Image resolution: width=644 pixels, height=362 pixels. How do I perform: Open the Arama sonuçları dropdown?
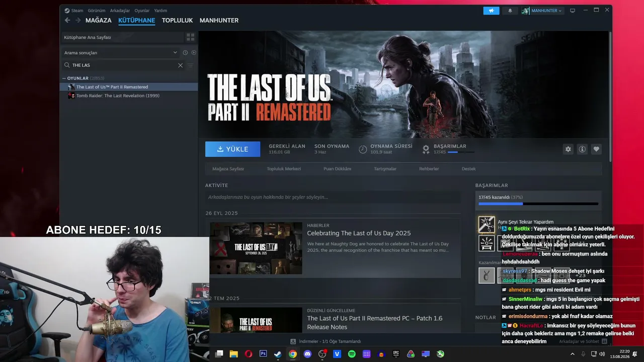click(120, 52)
